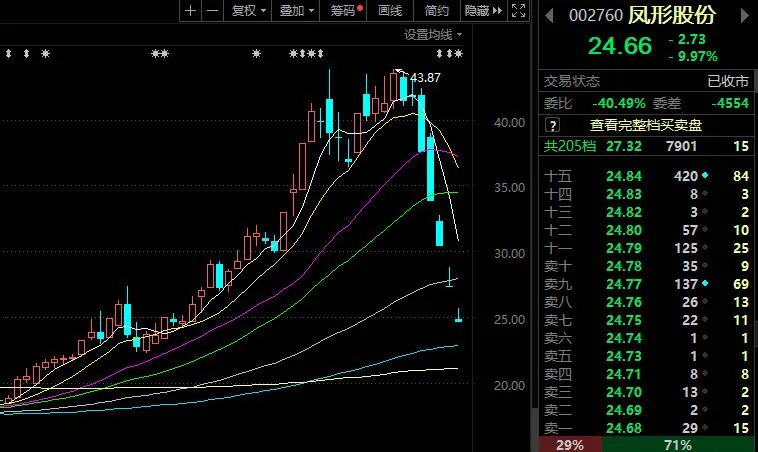This screenshot has width=758, height=452.
Task: Click the 43.87 high price label
Action: 425,77
